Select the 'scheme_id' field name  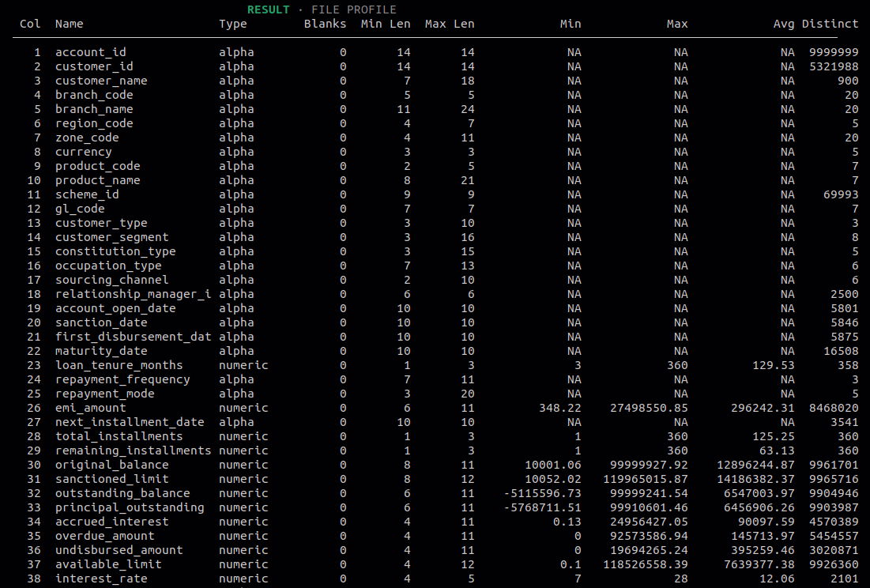(x=87, y=194)
